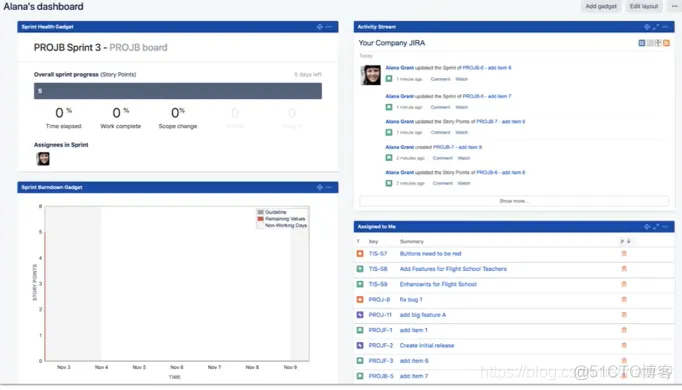
Task: Open issue key TIS-57
Action: (378, 253)
